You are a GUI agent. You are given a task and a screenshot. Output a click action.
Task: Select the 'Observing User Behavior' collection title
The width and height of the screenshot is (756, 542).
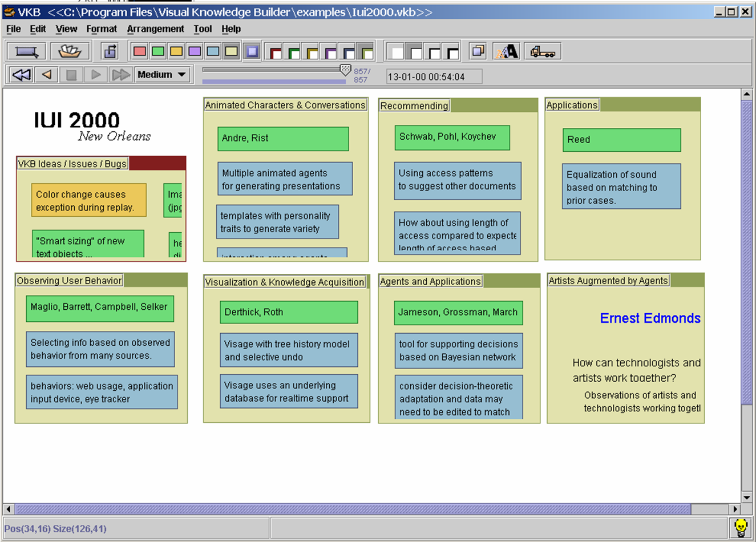[69, 281]
